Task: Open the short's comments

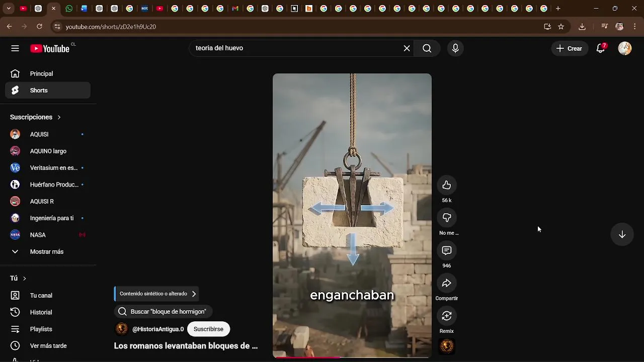Action: point(447,250)
